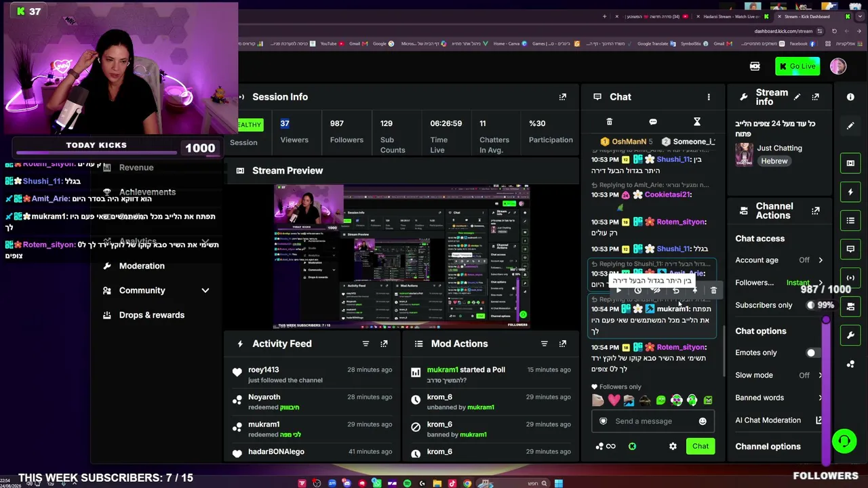
Task: Open Followers chat access options
Action: pos(821,283)
